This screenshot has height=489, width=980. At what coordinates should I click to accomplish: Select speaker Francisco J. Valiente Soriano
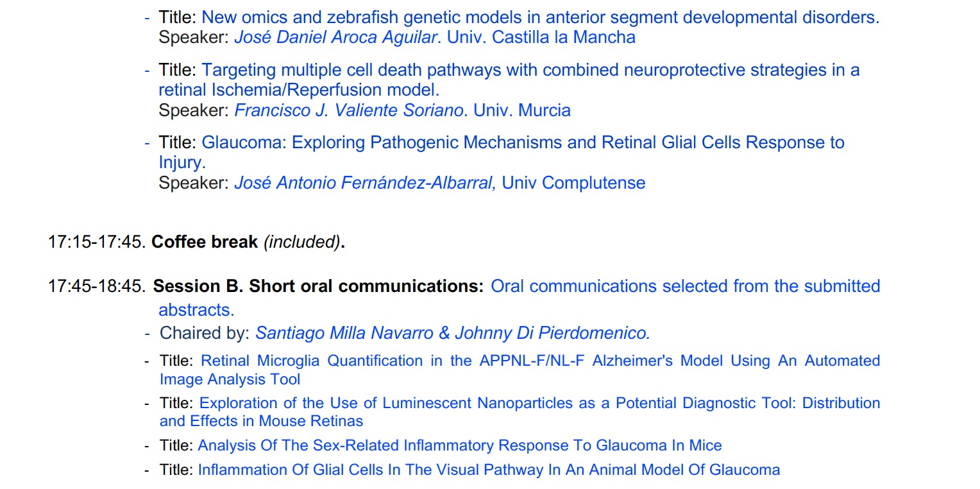pos(349,110)
